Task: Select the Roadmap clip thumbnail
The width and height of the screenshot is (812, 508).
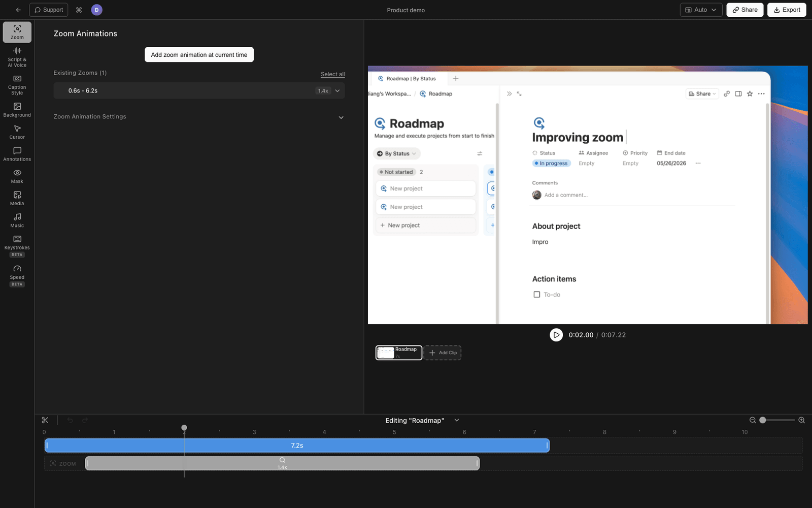Action: (399, 353)
